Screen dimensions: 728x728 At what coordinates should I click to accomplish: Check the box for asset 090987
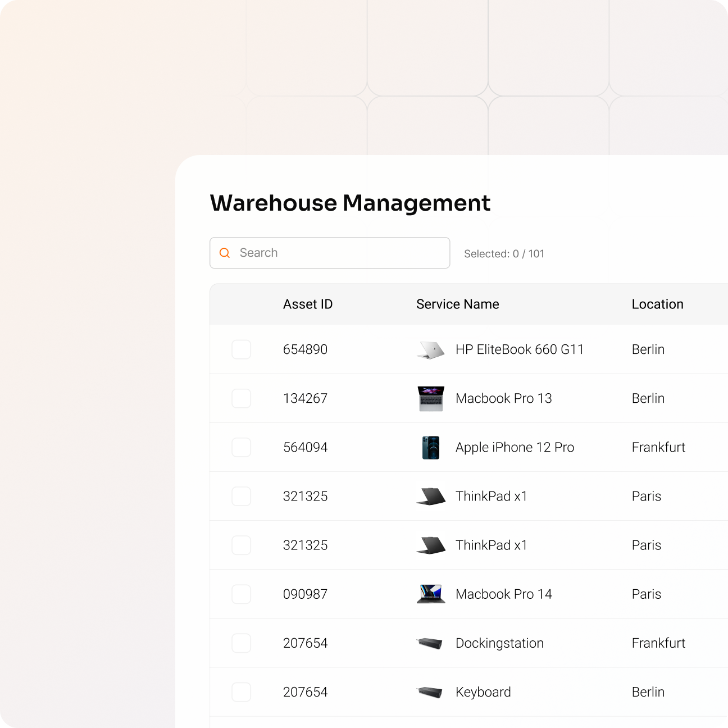[x=242, y=594]
